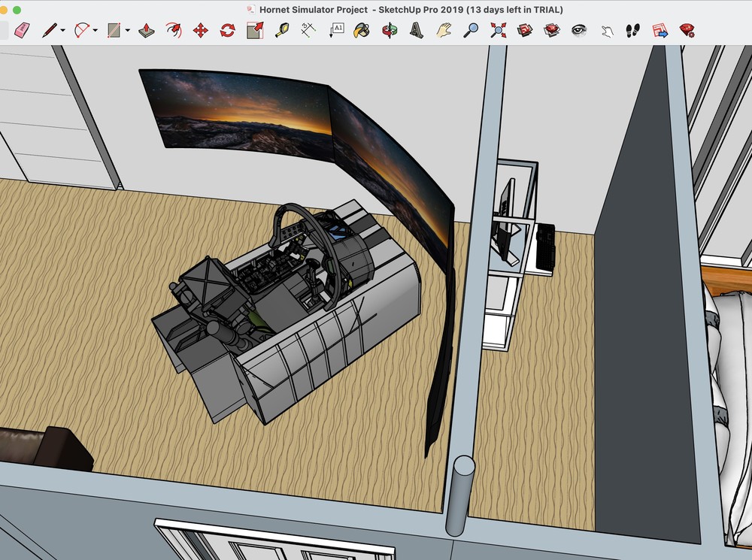Screen dimensions: 752x560
Task: Click the Zoom Extents icon
Action: tap(496, 32)
